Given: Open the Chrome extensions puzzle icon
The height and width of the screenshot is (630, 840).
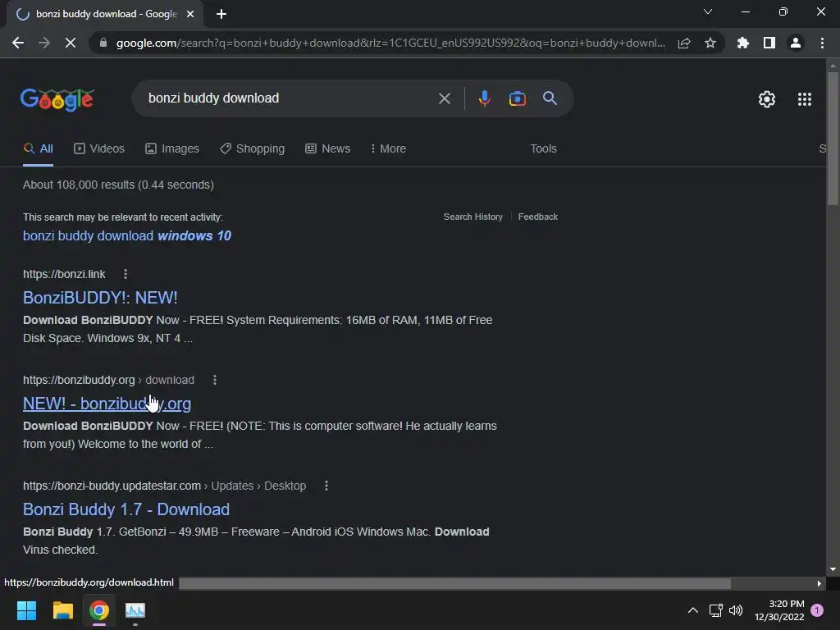Looking at the screenshot, I should pos(743,43).
